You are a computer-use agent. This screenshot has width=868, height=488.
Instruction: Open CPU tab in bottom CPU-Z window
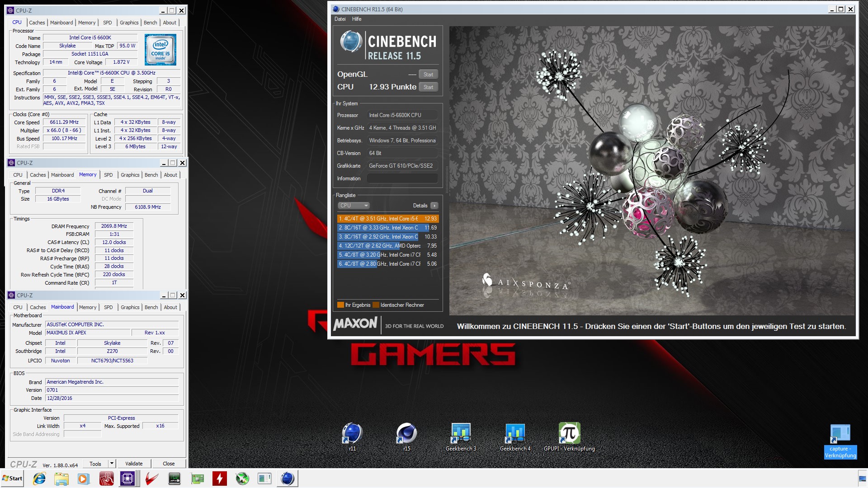[18, 307]
